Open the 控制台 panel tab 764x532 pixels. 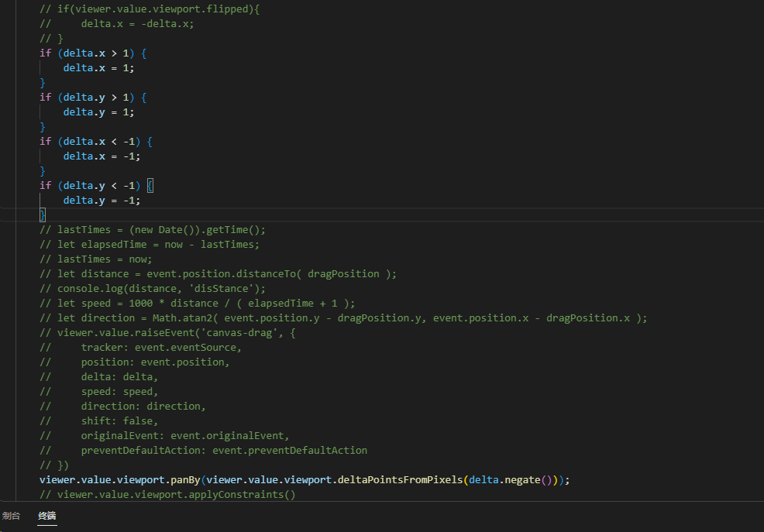point(11,516)
